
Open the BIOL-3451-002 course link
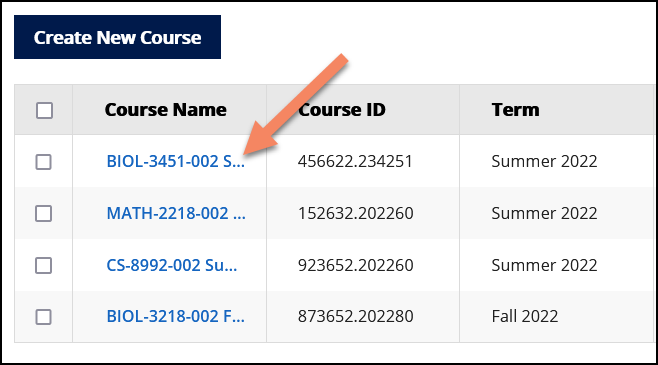click(x=175, y=162)
